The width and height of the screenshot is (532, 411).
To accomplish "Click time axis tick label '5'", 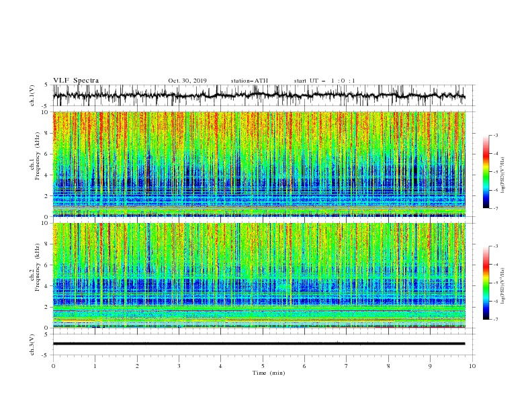I will [263, 366].
